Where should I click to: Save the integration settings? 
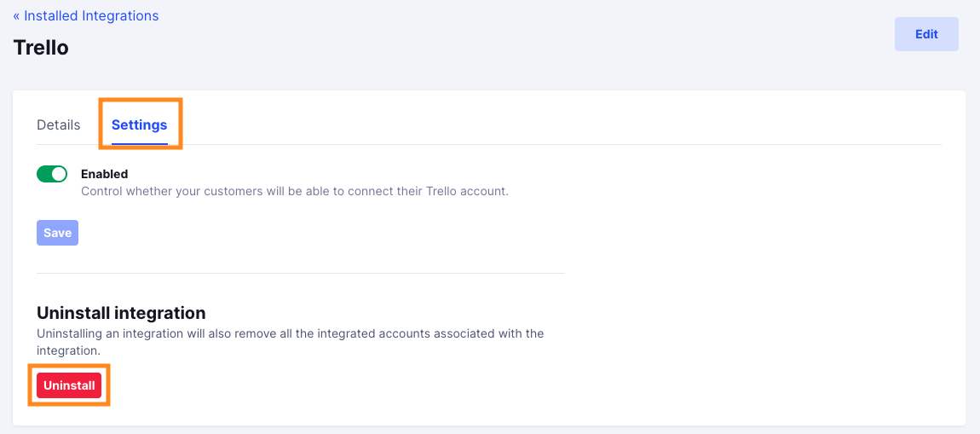(x=57, y=233)
